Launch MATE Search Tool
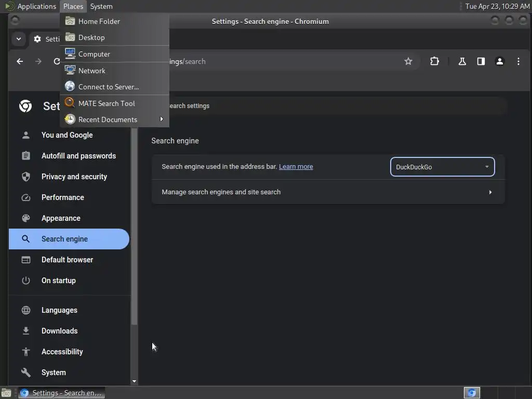 pos(115,103)
